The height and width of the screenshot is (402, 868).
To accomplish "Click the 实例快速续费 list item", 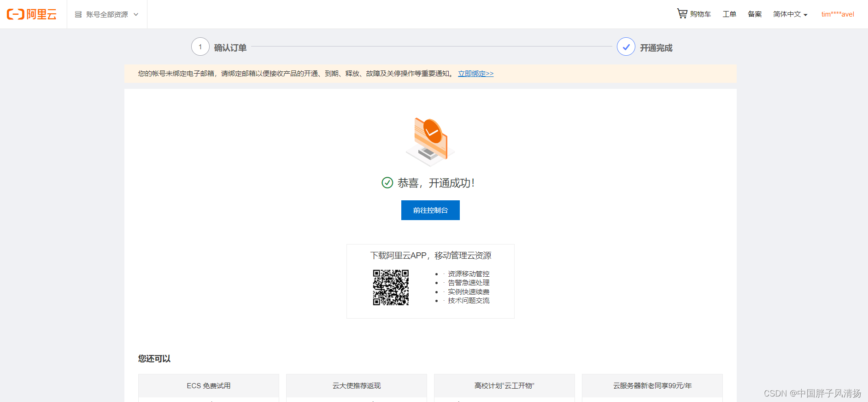I will [469, 292].
